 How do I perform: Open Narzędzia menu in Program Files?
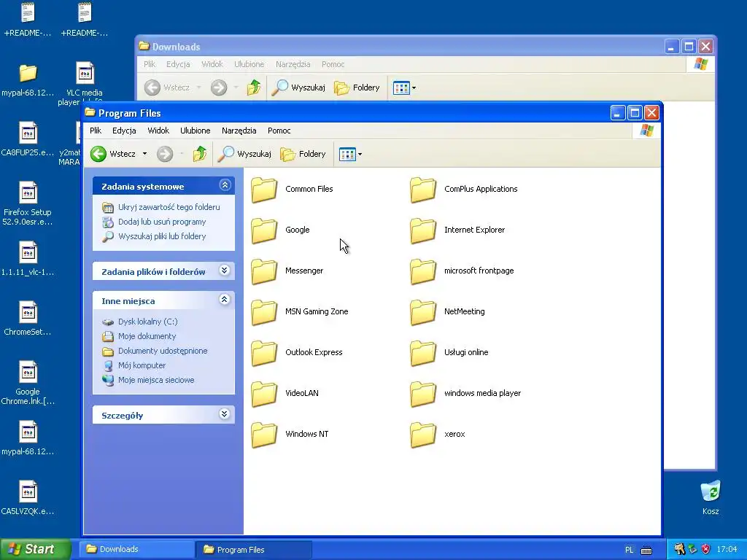pos(239,131)
